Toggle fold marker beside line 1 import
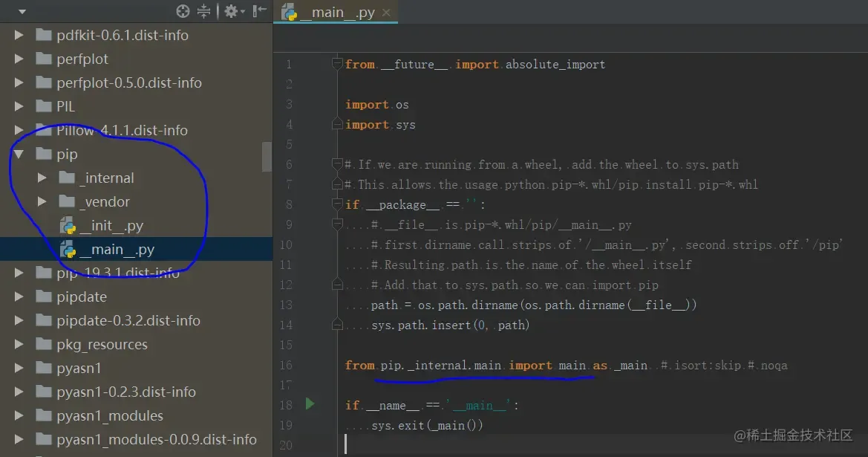868x457 pixels. click(336, 64)
